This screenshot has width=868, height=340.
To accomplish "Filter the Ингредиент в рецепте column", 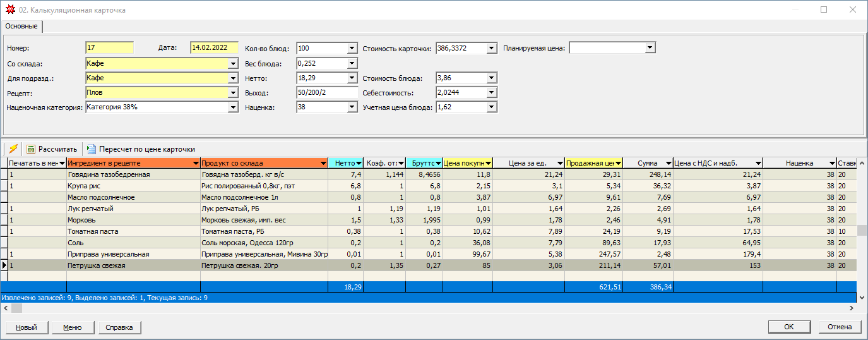I will (196, 163).
